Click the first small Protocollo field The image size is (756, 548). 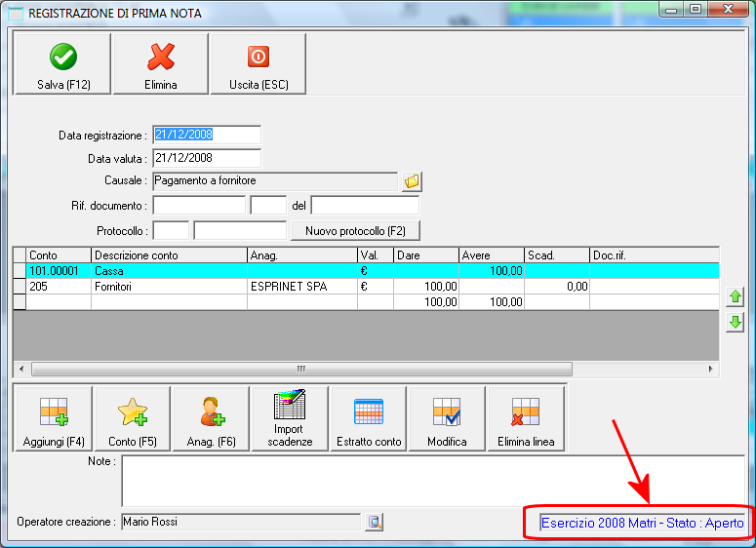tap(171, 230)
